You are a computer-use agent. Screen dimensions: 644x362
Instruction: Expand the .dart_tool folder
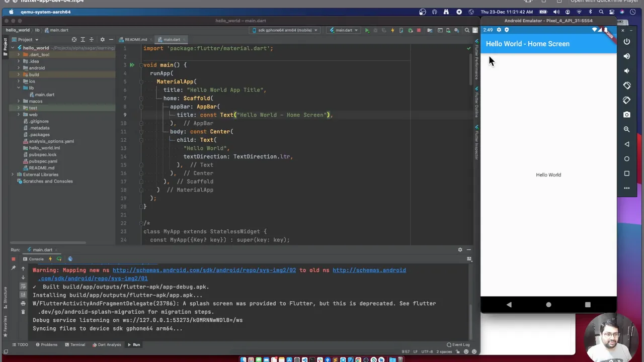click(19, 54)
